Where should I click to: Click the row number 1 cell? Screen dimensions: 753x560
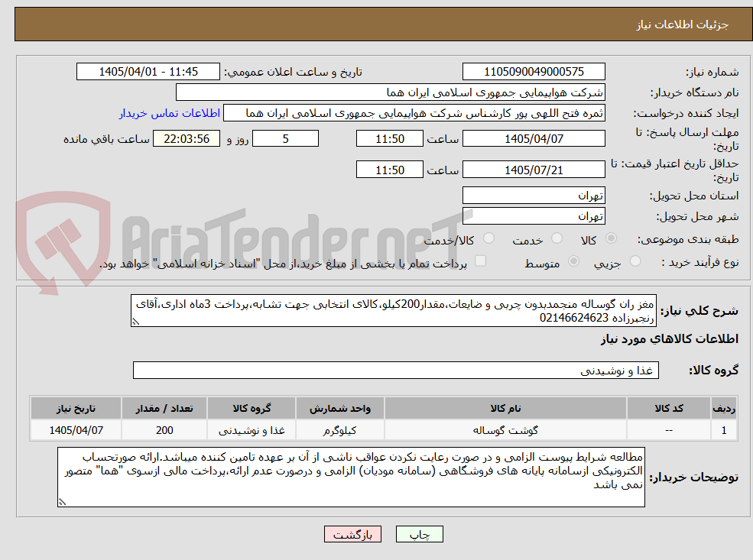pos(724,430)
